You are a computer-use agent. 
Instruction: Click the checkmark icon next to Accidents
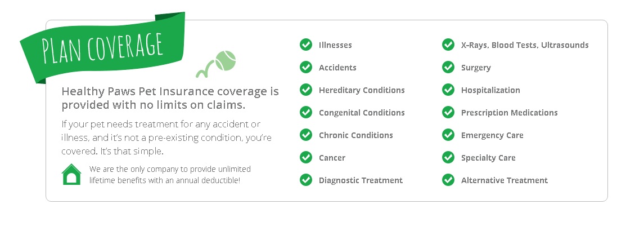306,67
